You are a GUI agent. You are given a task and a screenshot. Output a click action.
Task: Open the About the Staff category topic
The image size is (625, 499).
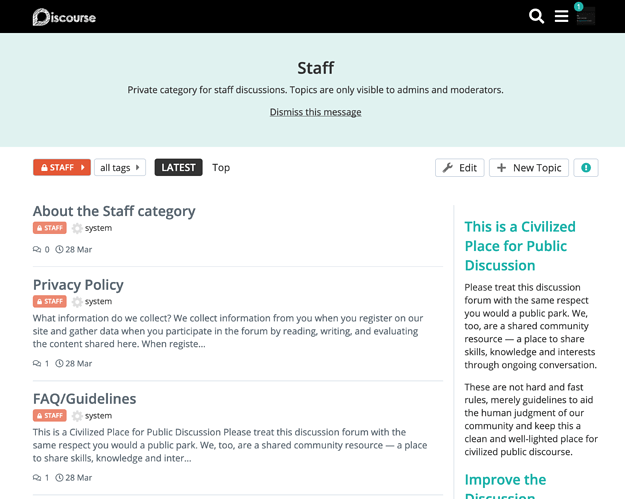(114, 211)
